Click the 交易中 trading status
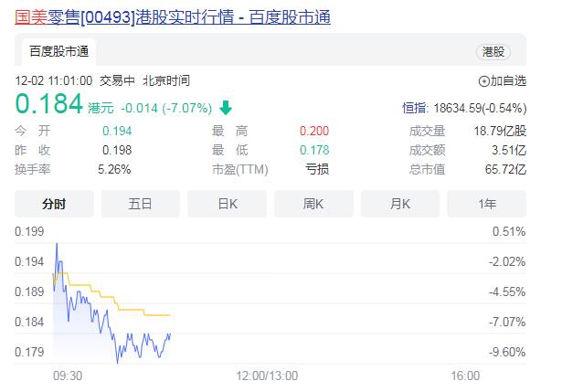Viewport: 562px width, 392px height. (x=117, y=81)
